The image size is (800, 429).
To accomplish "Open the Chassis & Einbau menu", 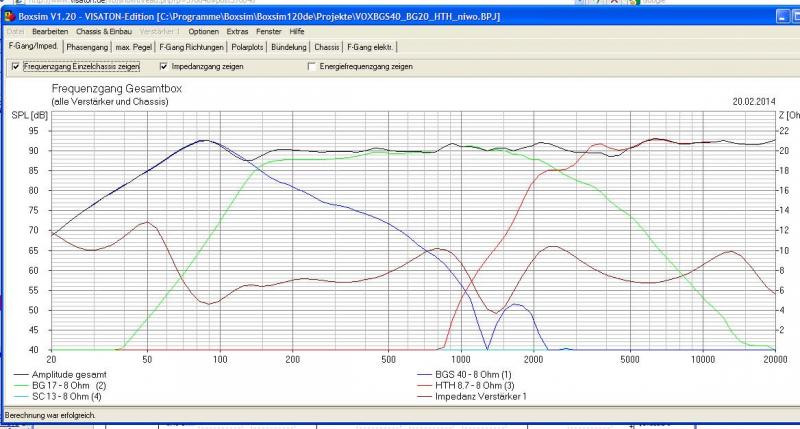I will coord(106,32).
